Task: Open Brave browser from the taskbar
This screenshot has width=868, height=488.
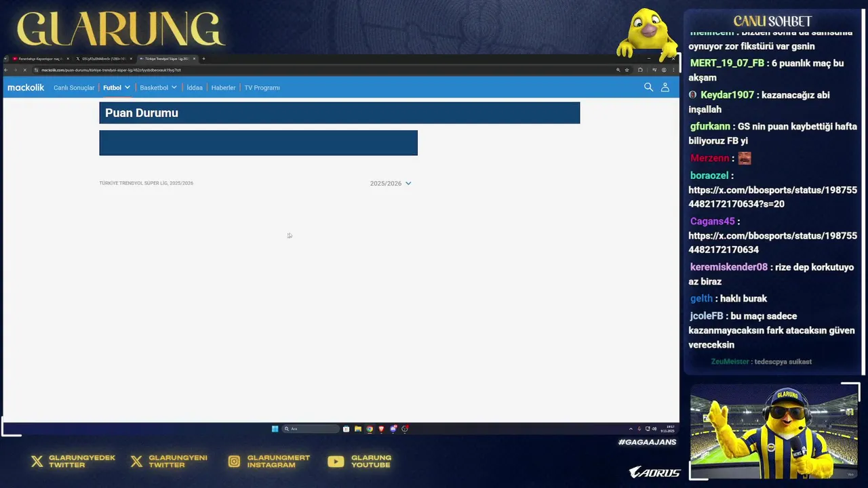Action: (x=381, y=428)
